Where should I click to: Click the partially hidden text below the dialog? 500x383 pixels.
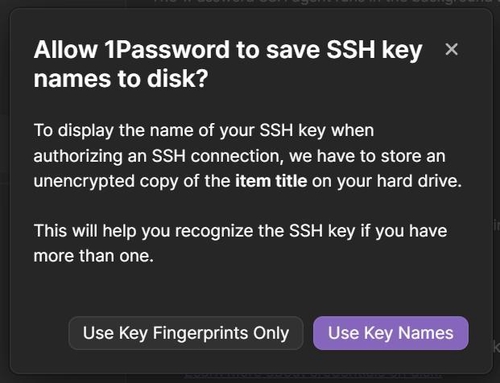(x=313, y=376)
